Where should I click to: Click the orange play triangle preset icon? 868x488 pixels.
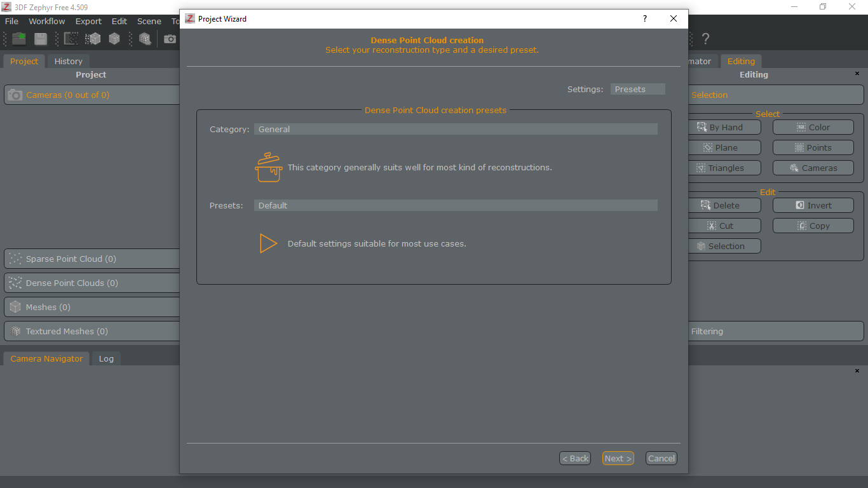pos(268,243)
